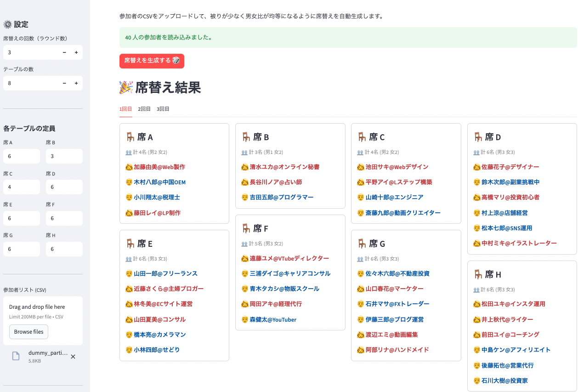Click the face icon beside 清水ユカ@オンライン秘書
Image resolution: width=578 pixels, height=392 pixels.
(245, 167)
